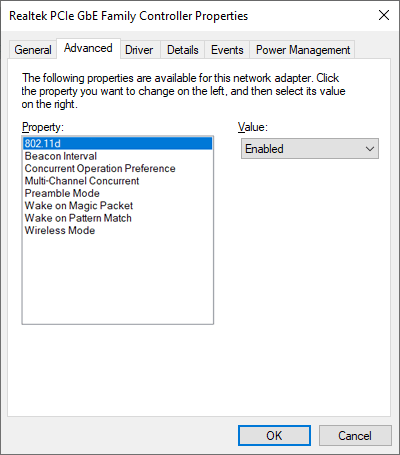Open the Driver tab
400x455 pixels.
pyautogui.click(x=139, y=50)
